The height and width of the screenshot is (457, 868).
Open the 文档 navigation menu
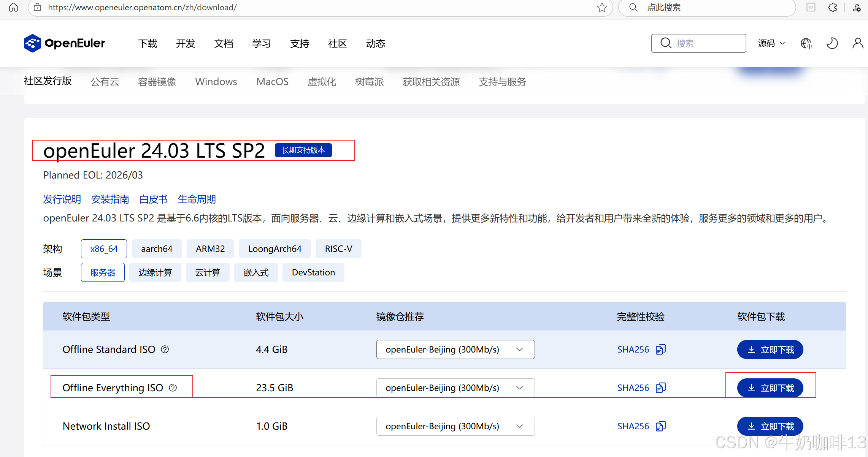[224, 44]
